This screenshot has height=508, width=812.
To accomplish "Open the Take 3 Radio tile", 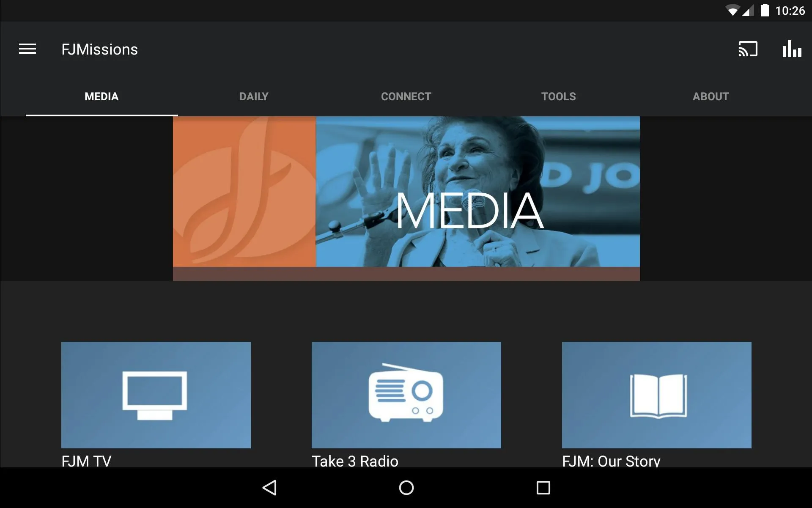I will coord(406,395).
